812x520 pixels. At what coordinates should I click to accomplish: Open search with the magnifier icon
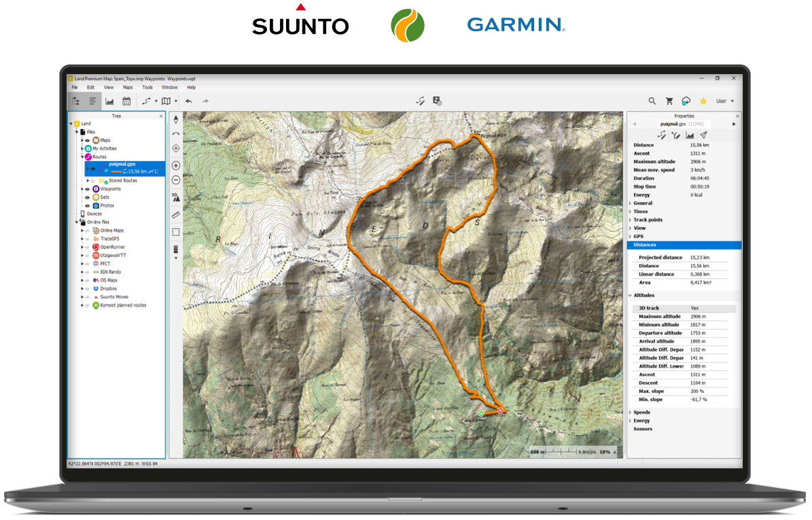(652, 101)
